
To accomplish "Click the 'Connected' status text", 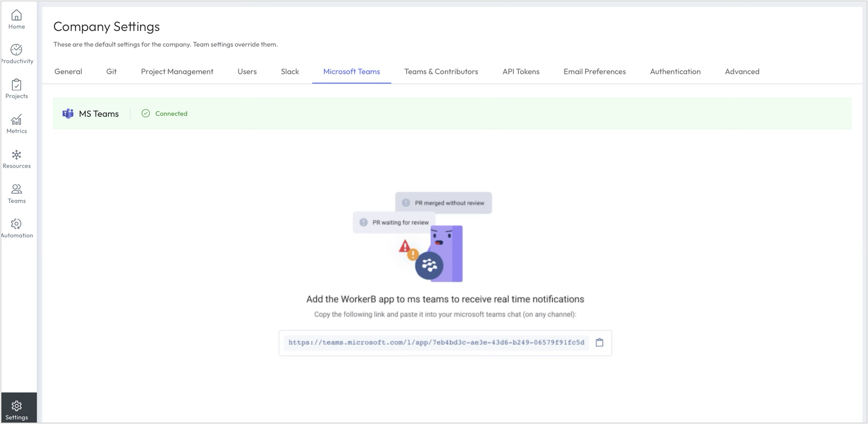I will pos(172,114).
